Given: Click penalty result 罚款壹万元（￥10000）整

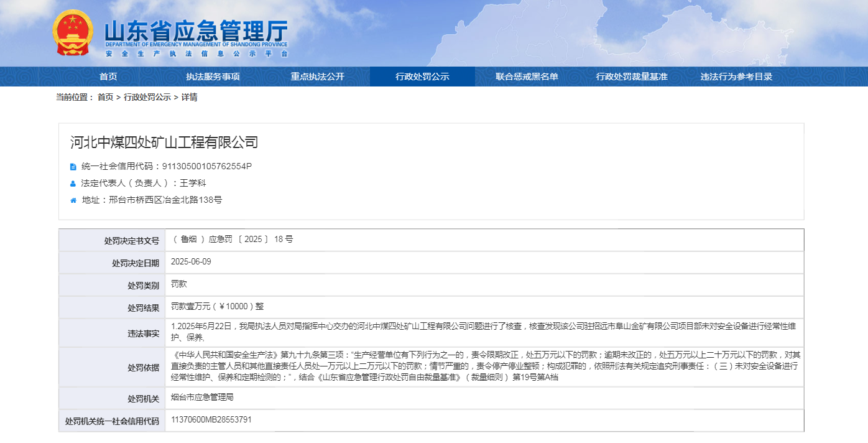Looking at the screenshot, I should pyautogui.click(x=218, y=307).
